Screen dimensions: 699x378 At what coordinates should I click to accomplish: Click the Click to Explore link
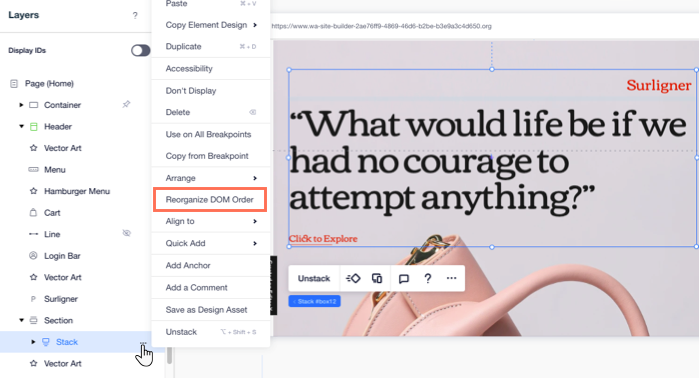point(323,239)
